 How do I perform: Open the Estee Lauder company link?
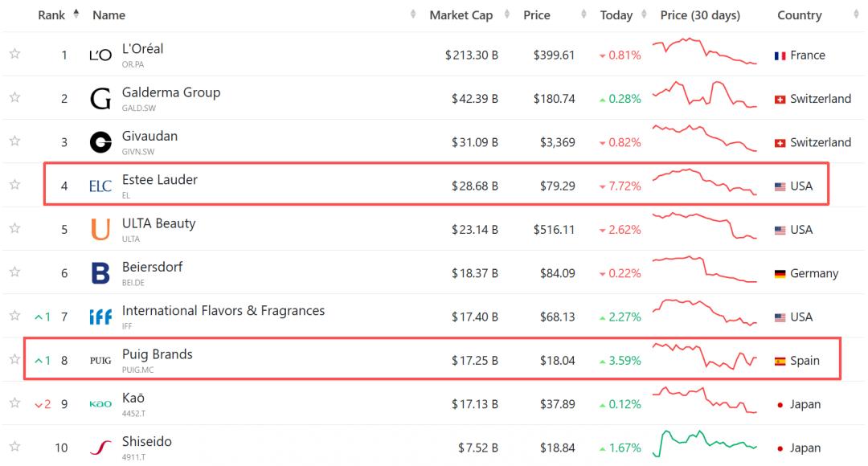159,180
